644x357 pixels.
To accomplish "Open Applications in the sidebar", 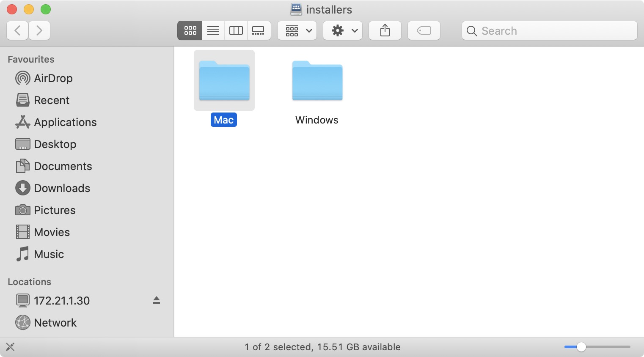I will coord(87,122).
